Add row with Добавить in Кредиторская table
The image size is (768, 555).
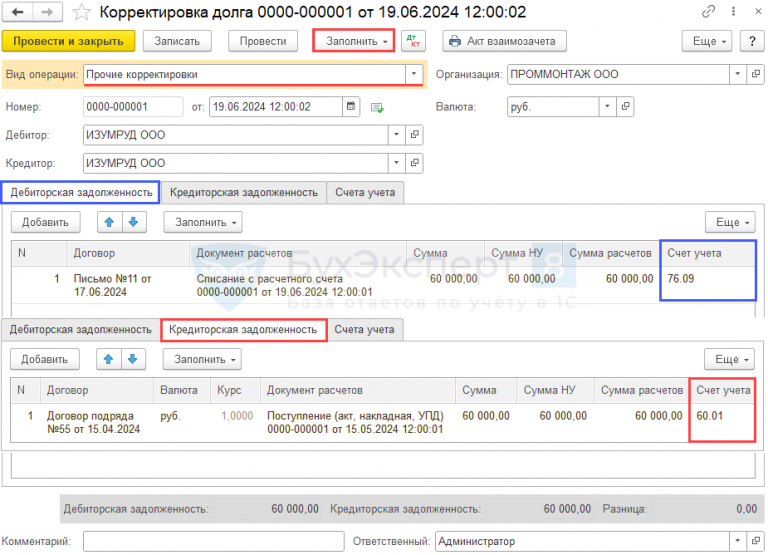tap(44, 360)
